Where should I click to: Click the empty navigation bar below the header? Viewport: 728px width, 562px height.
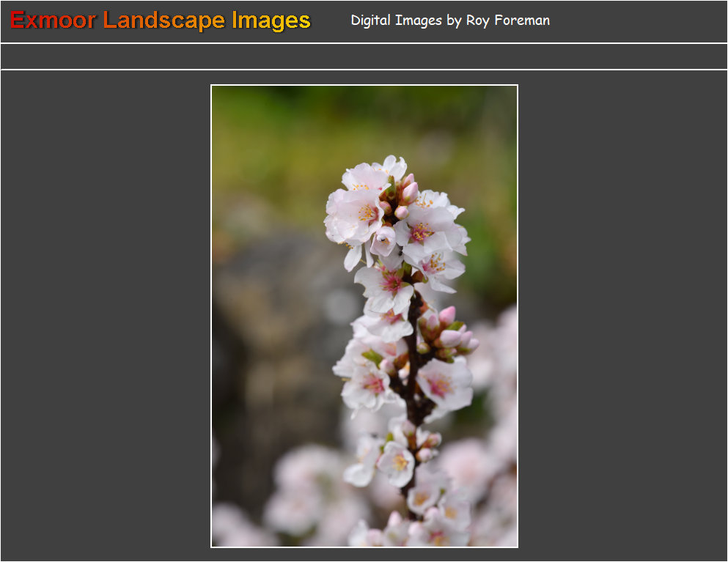[x=364, y=56]
